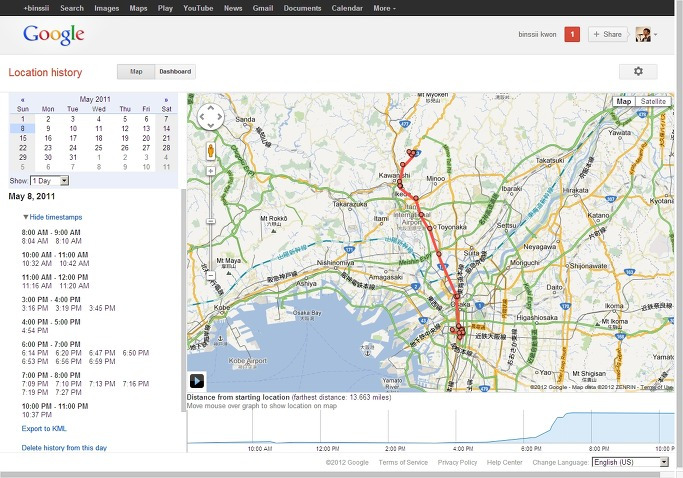Select May 1 in the calendar
This screenshot has width=683, height=478.
point(23,119)
